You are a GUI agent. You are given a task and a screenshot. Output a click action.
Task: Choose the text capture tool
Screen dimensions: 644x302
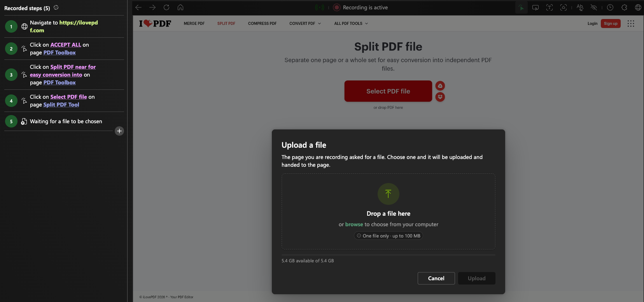[x=549, y=7]
